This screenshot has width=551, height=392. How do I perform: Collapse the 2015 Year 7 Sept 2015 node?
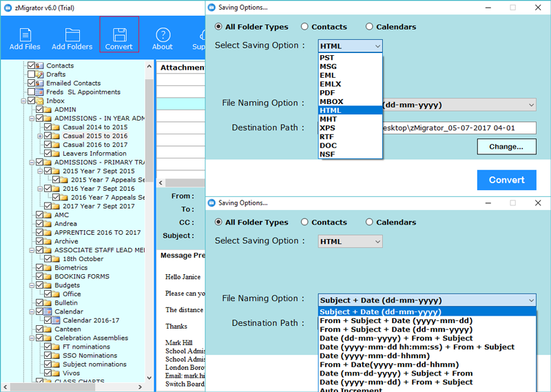click(40, 172)
